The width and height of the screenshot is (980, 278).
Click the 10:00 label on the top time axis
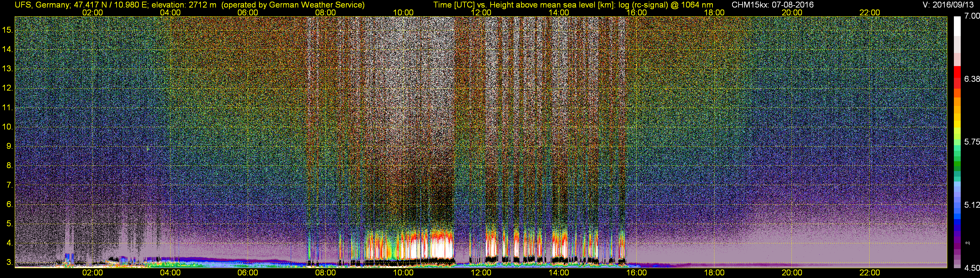(403, 12)
